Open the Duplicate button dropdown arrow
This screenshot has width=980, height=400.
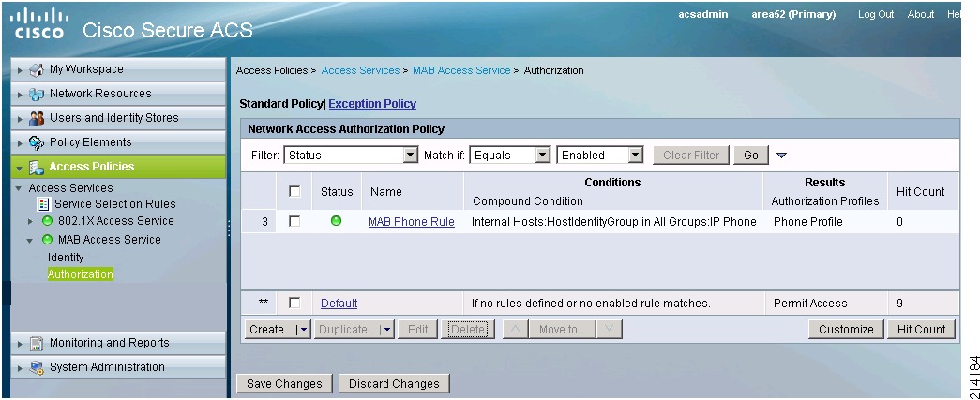[x=387, y=330]
